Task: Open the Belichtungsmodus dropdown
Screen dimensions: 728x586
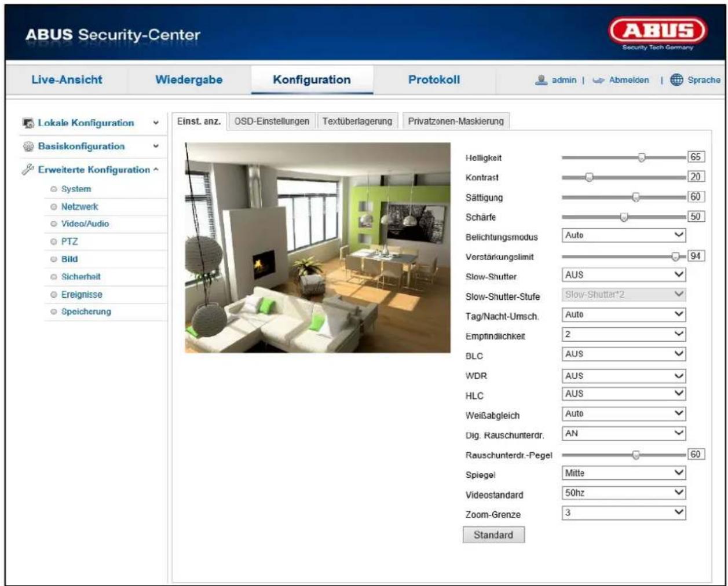Action: (x=624, y=235)
